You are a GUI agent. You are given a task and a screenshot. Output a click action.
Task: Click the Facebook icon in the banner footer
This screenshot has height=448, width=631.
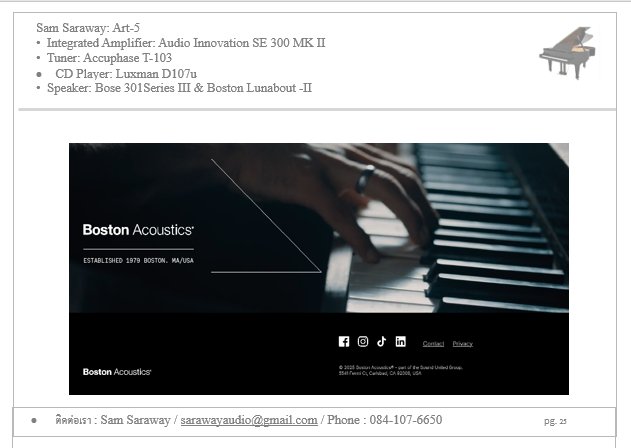344,342
